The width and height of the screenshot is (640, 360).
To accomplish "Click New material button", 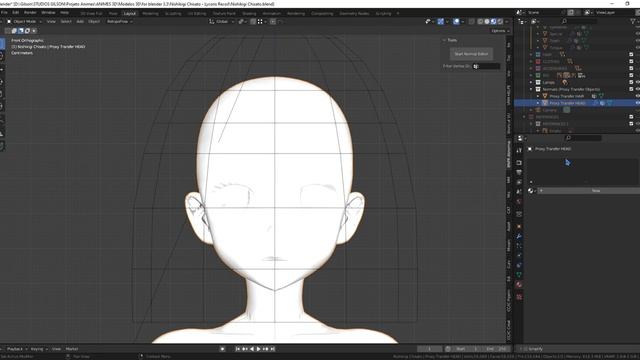I will coord(589,191).
